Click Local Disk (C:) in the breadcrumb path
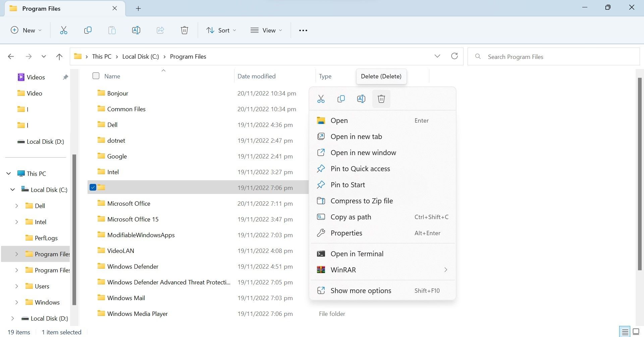 (141, 57)
